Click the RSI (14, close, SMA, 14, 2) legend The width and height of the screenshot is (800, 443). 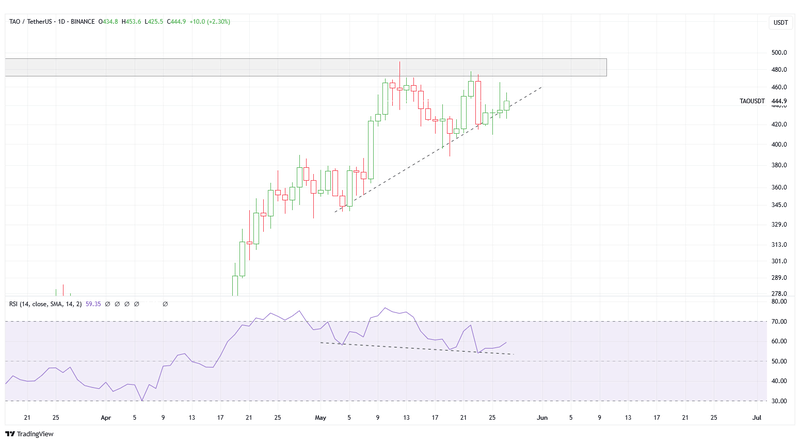point(45,304)
